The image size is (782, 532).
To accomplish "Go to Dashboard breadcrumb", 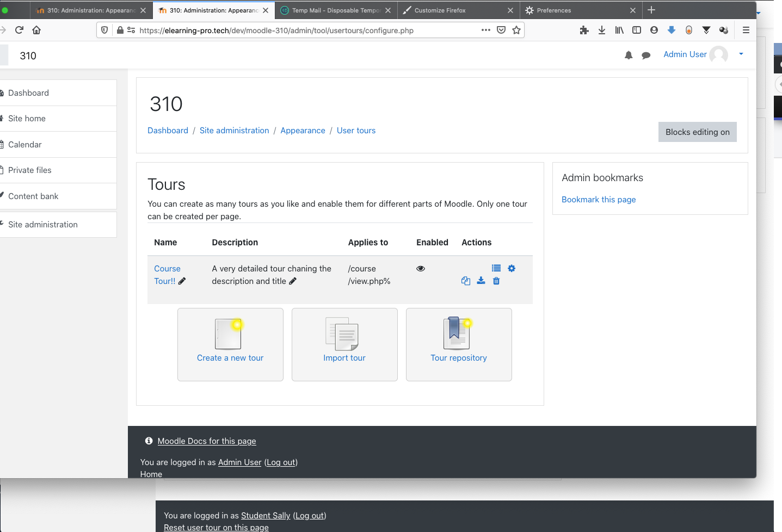I will (168, 131).
